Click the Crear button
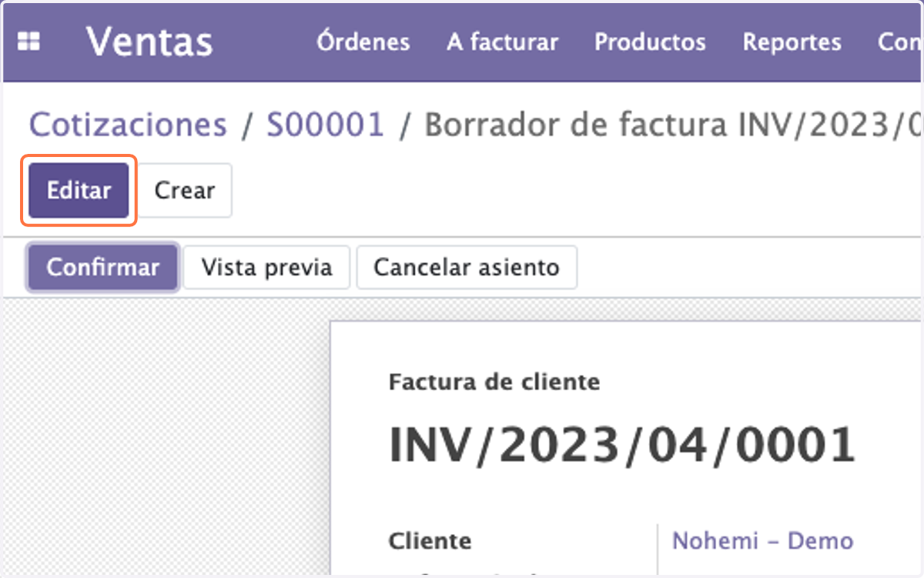This screenshot has width=924, height=578. point(185,190)
